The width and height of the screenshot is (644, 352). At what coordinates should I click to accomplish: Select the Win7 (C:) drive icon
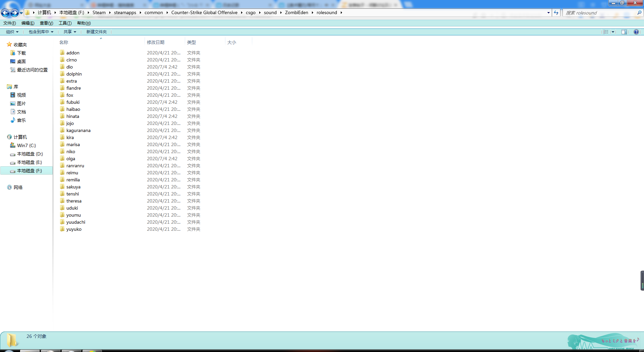click(x=13, y=145)
